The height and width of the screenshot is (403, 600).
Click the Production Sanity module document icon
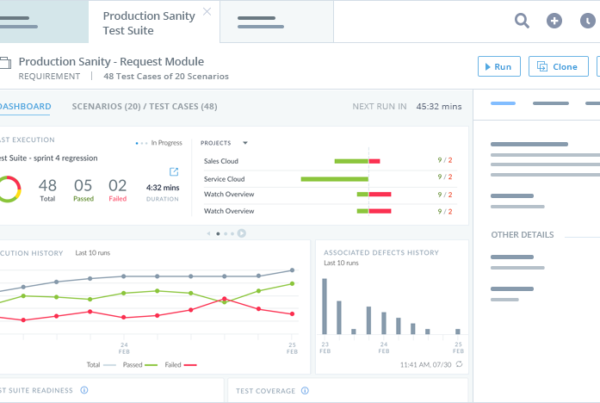click(5, 62)
